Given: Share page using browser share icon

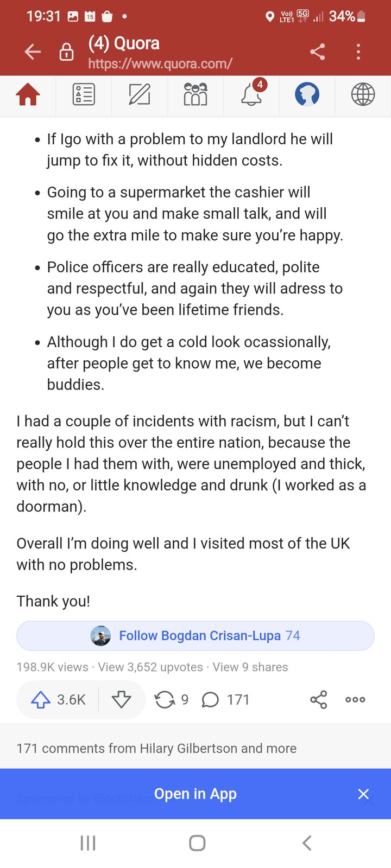Looking at the screenshot, I should pos(318,52).
